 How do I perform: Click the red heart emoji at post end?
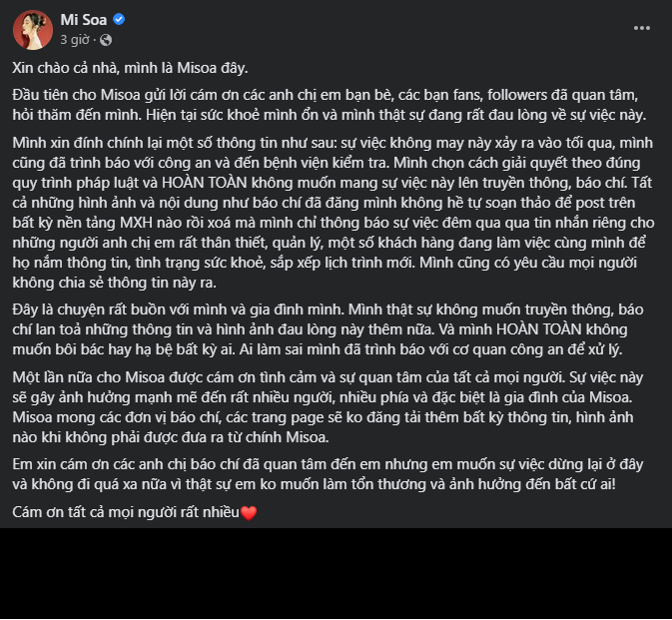250,513
